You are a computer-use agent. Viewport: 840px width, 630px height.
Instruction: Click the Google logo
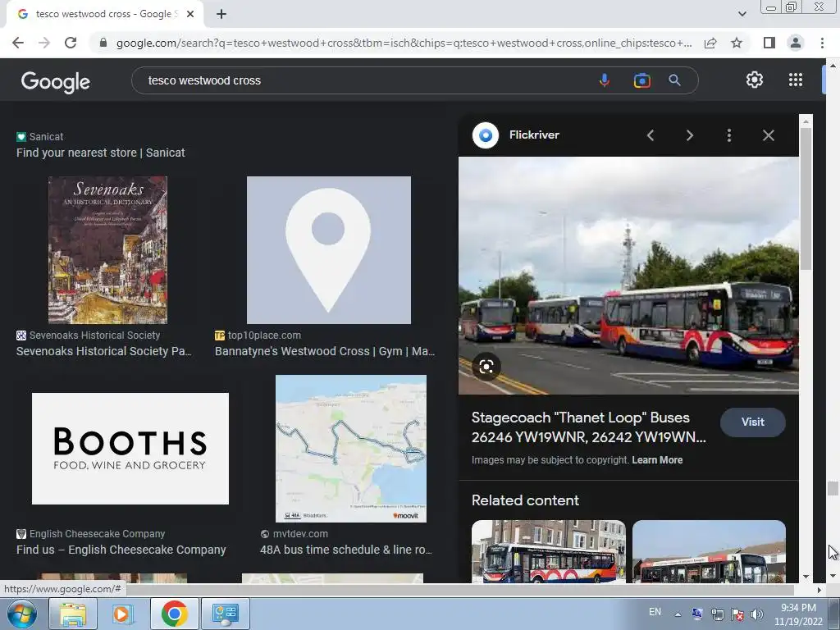click(x=55, y=81)
